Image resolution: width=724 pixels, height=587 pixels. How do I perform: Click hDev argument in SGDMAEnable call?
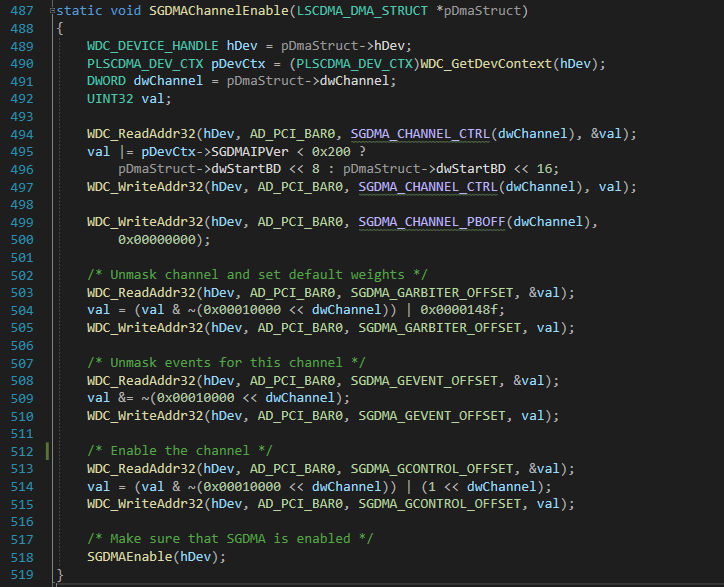tap(195, 557)
